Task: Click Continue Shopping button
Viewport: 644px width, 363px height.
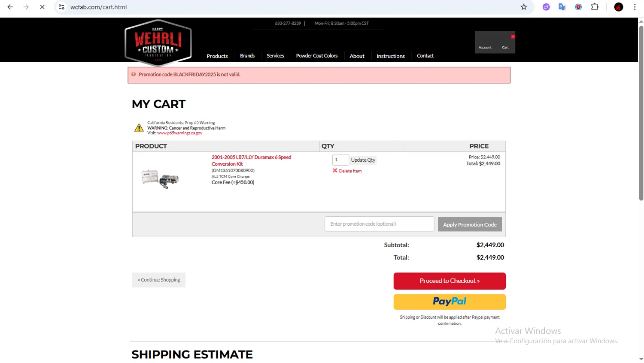Action: (159, 280)
